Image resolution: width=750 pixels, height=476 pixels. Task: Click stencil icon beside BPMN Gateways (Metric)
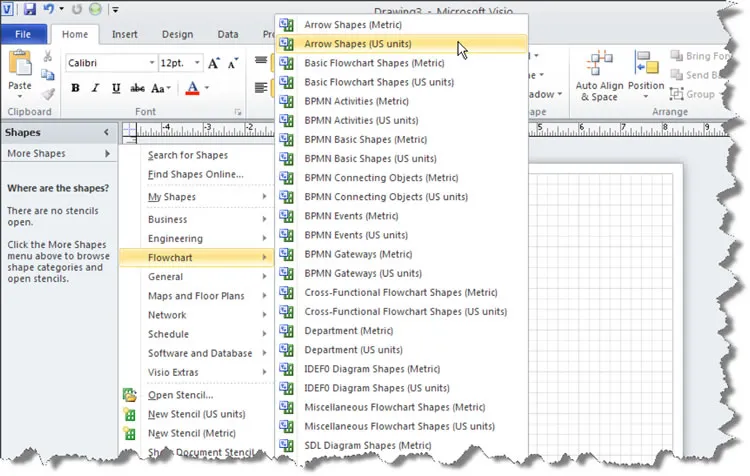(287, 254)
